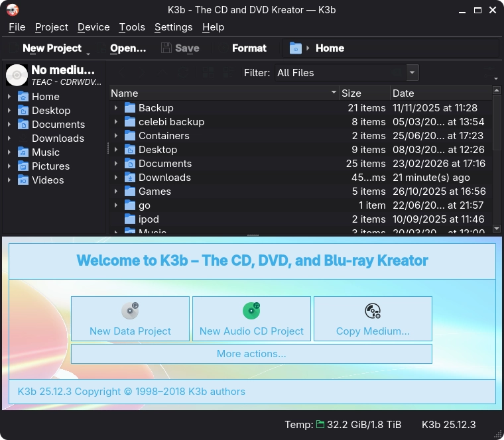Sort by the Date column header
Viewport: 504px width, 440px height.
point(441,93)
